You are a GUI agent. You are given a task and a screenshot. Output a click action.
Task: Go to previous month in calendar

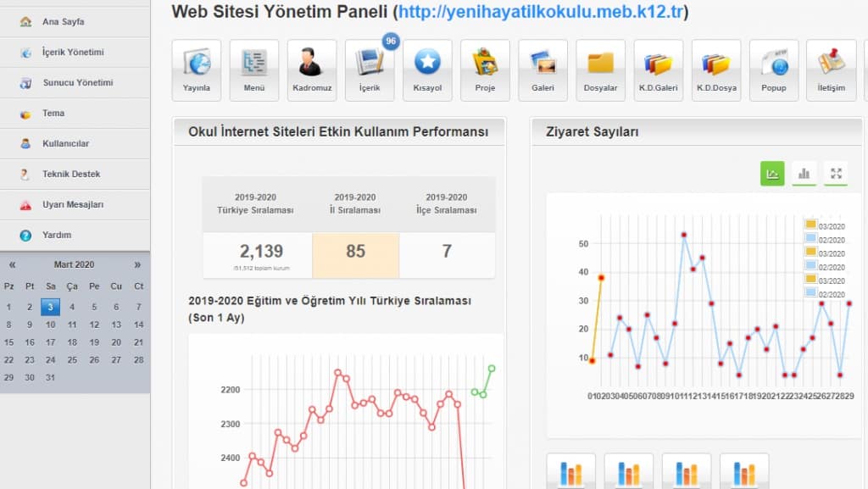(x=12, y=264)
